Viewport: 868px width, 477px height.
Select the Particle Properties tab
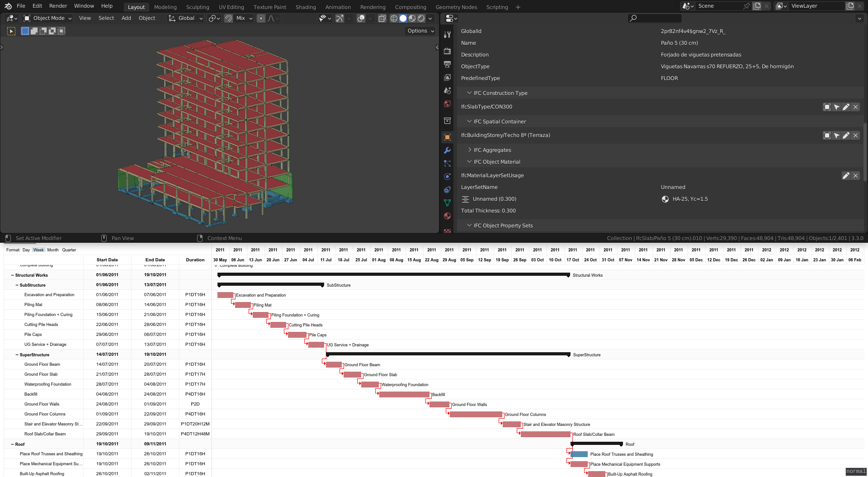point(447,164)
